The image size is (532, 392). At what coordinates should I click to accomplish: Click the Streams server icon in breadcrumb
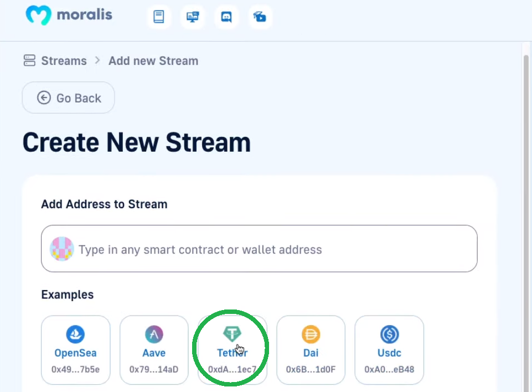pyautogui.click(x=29, y=60)
